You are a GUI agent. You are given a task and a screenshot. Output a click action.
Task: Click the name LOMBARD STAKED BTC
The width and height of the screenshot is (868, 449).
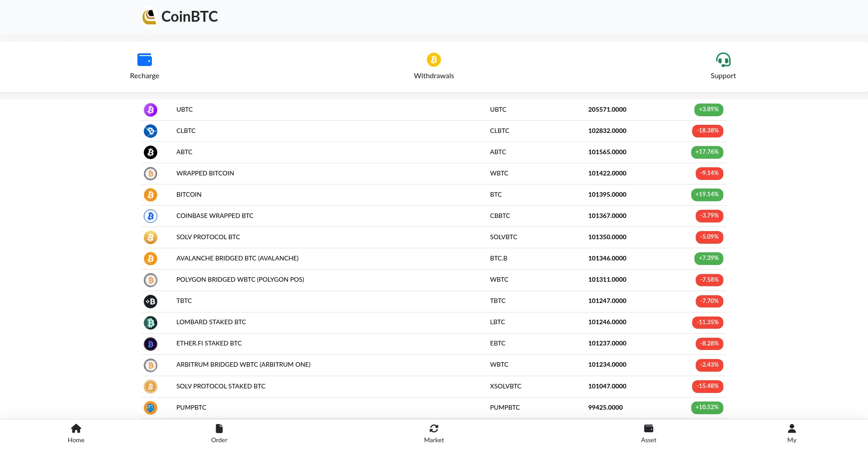click(x=211, y=322)
